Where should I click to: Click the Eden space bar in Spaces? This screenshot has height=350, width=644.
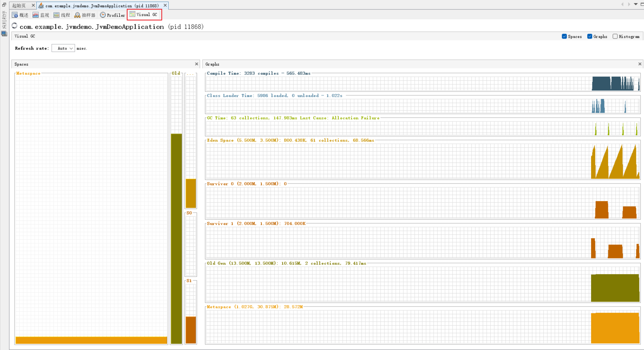pos(191,193)
